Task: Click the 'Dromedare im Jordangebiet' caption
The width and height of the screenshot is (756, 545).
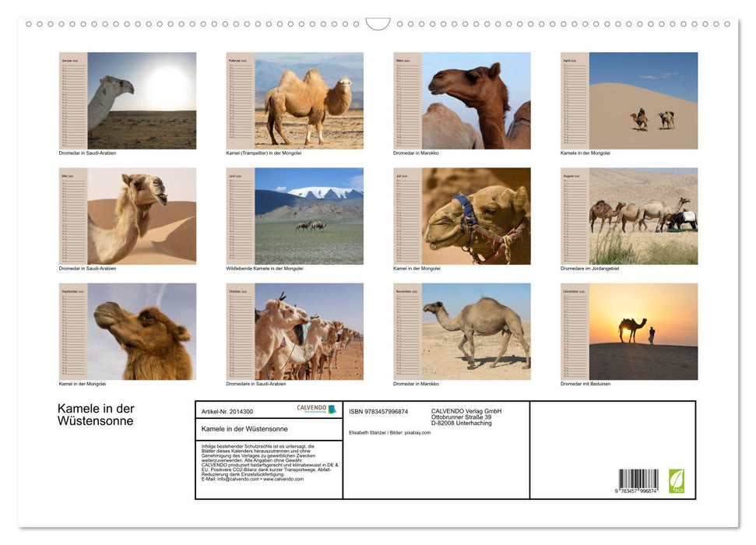Action: tap(589, 269)
